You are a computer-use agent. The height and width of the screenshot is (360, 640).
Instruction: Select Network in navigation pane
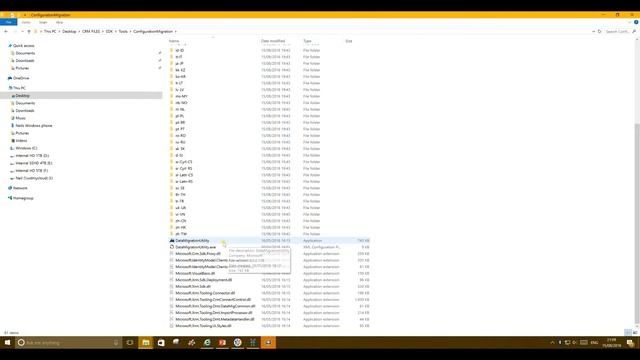coord(20,188)
